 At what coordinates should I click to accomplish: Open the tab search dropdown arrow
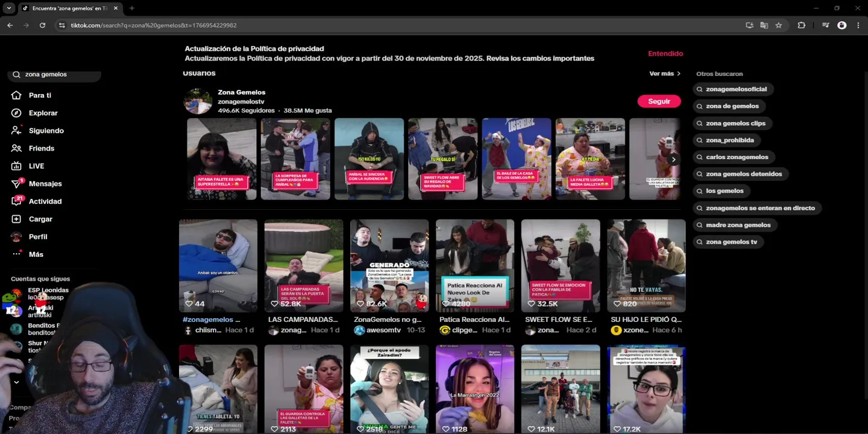pos(8,8)
